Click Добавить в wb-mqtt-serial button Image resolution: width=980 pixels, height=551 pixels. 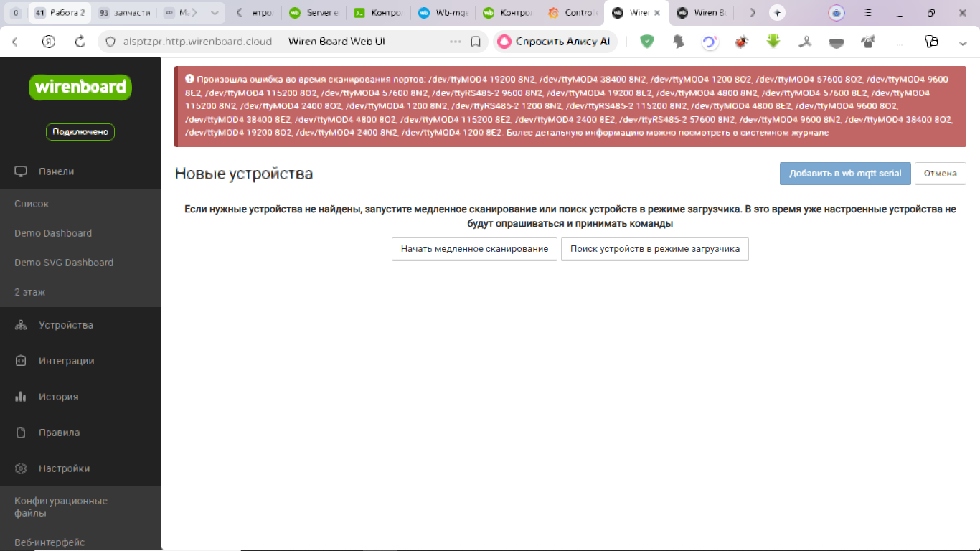[x=845, y=174]
